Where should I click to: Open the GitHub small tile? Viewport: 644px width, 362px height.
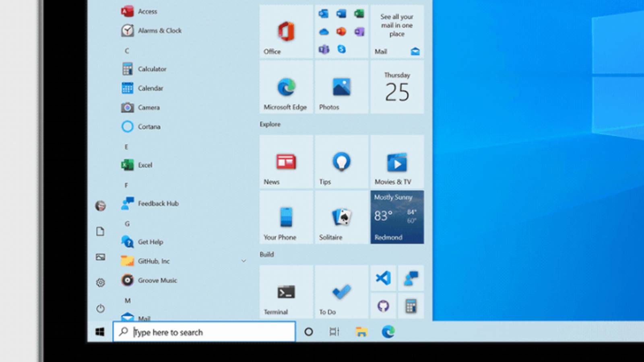pos(383,306)
